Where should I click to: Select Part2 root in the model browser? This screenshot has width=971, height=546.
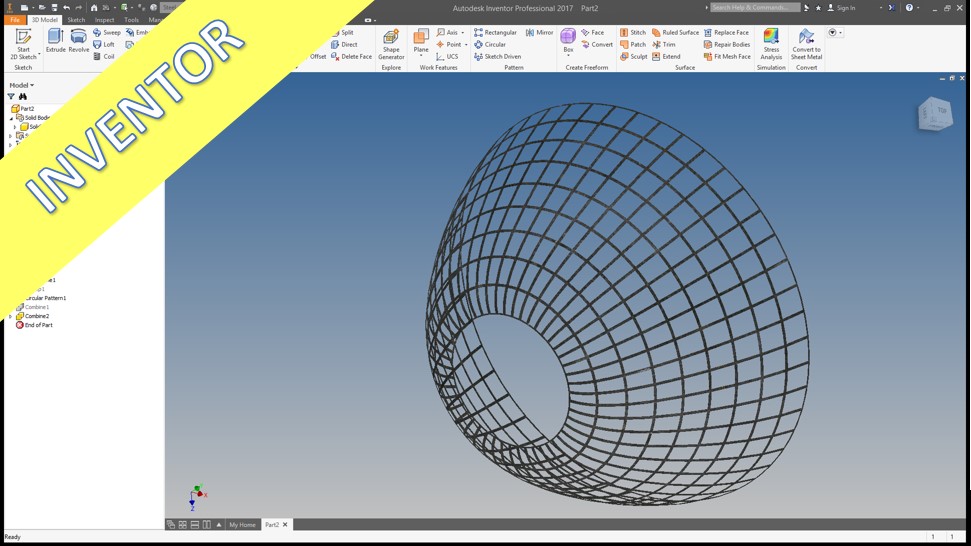coord(23,108)
